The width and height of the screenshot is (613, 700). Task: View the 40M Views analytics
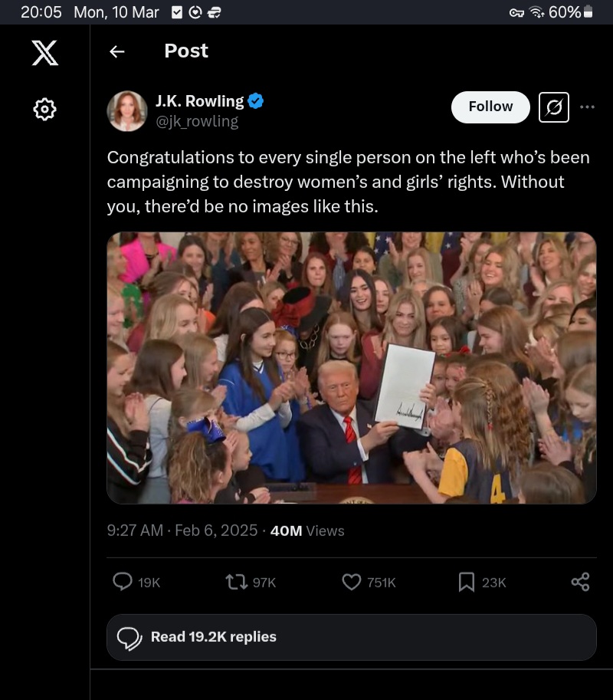point(307,531)
